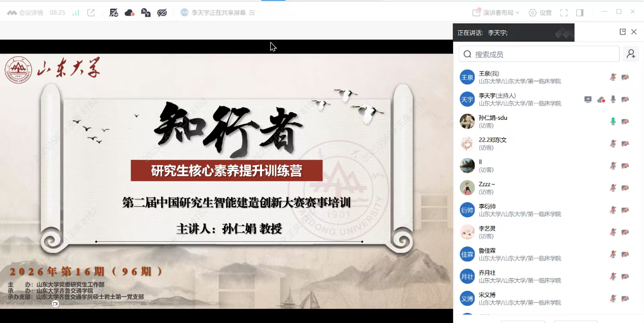Toggle microphone for 王泉(我)
This screenshot has width=644, height=323.
[x=613, y=77]
